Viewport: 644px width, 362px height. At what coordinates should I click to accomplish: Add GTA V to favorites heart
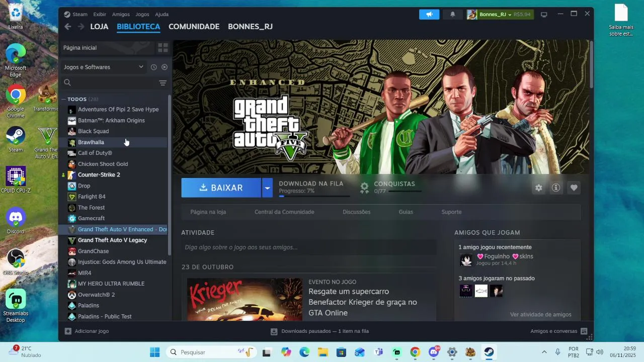coord(574,188)
